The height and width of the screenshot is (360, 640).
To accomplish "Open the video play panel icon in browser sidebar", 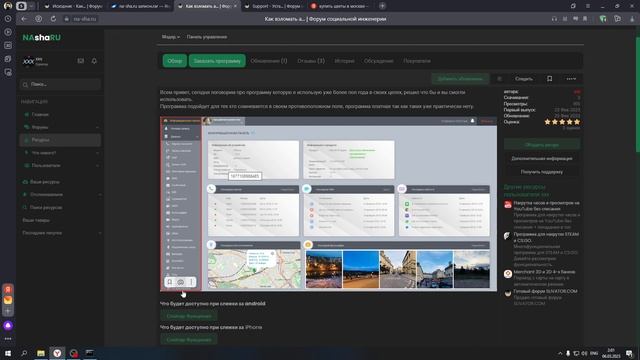I will coord(8,32).
